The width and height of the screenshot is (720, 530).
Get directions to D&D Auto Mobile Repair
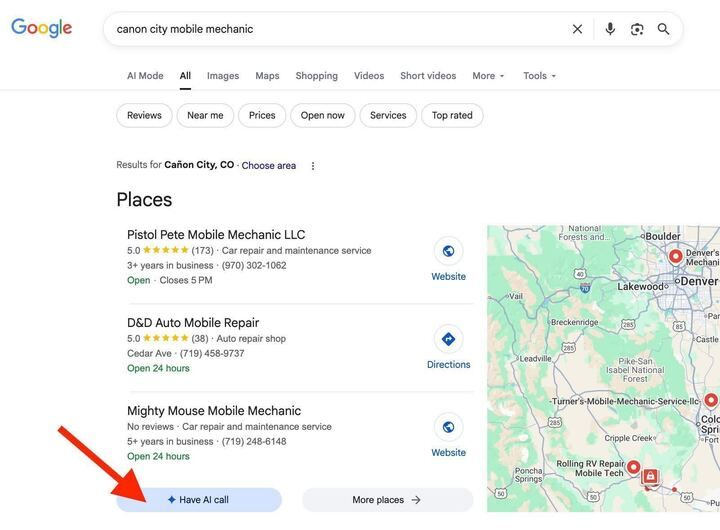448,339
